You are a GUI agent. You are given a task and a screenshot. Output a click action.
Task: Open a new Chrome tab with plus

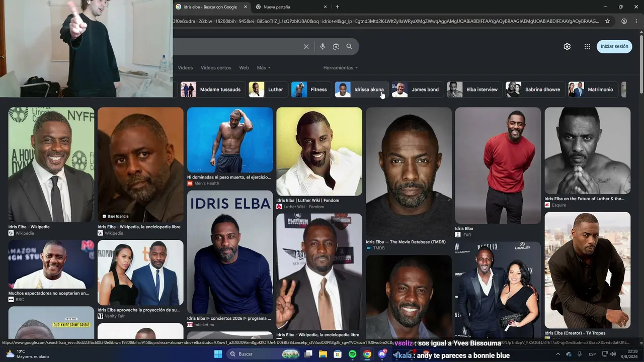click(x=337, y=7)
